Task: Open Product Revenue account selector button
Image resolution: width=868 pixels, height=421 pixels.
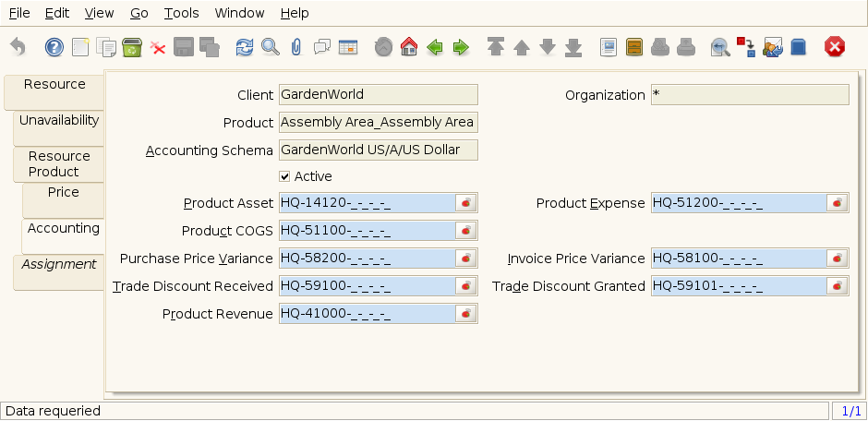Action: (x=467, y=314)
